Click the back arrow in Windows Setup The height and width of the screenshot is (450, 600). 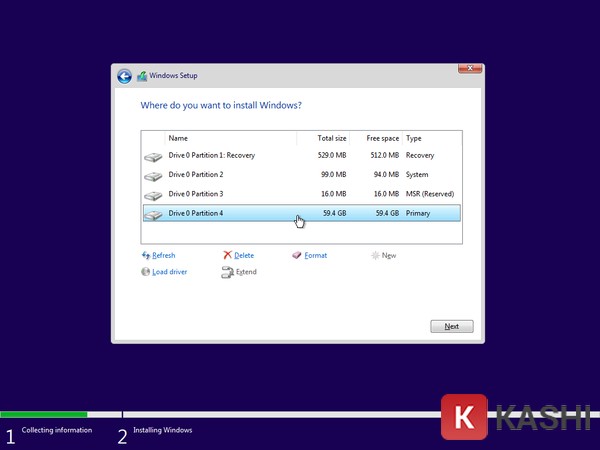pyautogui.click(x=124, y=76)
